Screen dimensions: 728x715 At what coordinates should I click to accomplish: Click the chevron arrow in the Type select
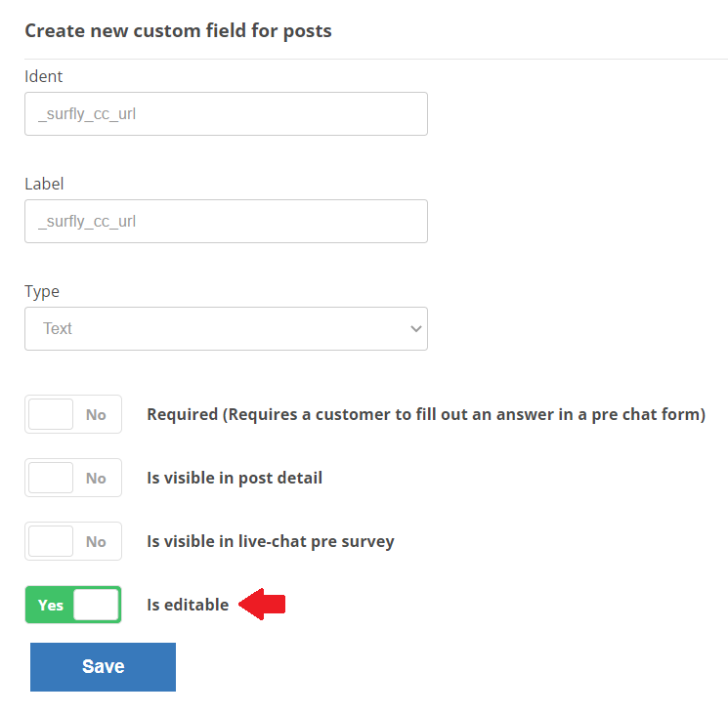pyautogui.click(x=416, y=328)
